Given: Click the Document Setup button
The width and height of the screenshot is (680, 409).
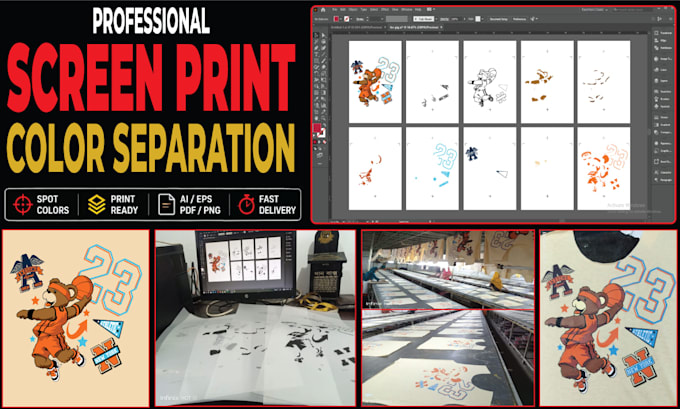Looking at the screenshot, I should click(x=500, y=19).
